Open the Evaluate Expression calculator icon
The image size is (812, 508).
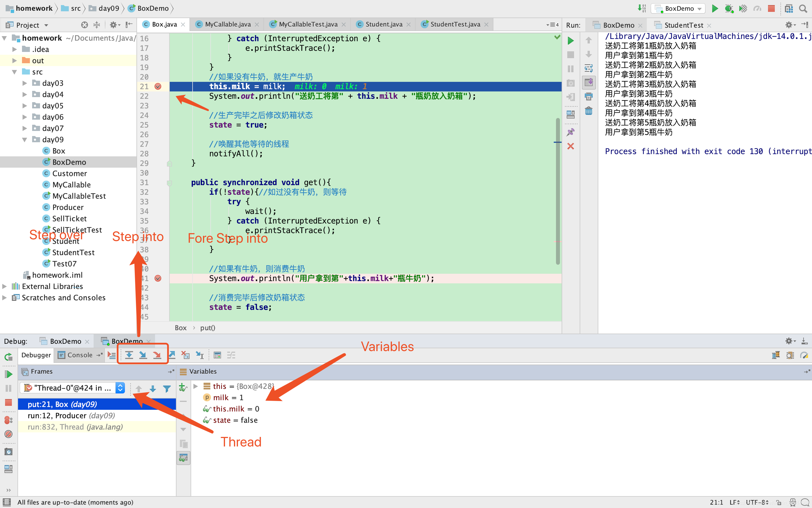point(217,355)
